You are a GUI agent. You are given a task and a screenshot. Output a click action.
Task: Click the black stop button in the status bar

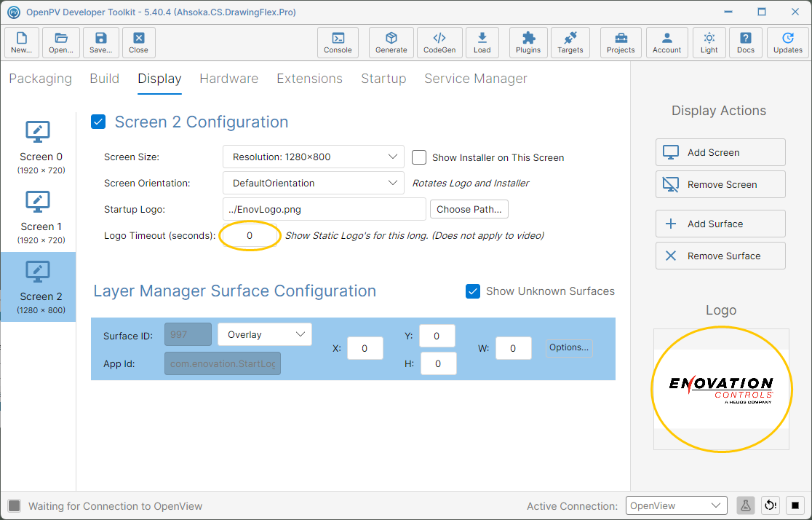tap(795, 505)
